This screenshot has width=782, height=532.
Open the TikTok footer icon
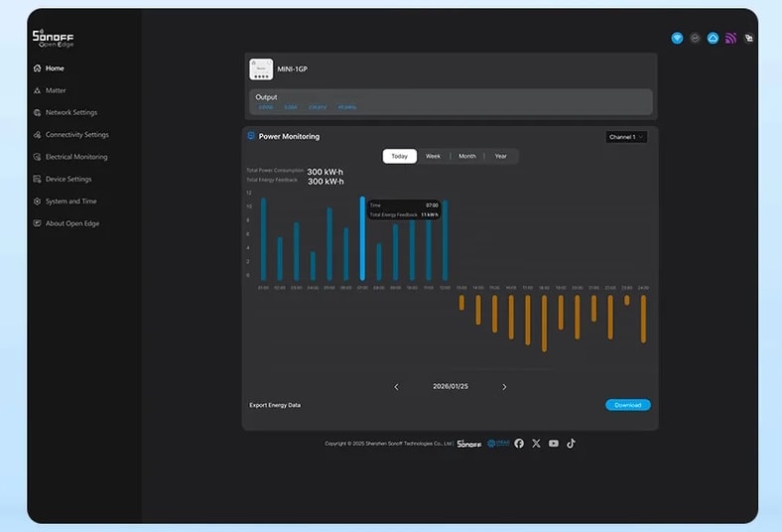click(571, 444)
